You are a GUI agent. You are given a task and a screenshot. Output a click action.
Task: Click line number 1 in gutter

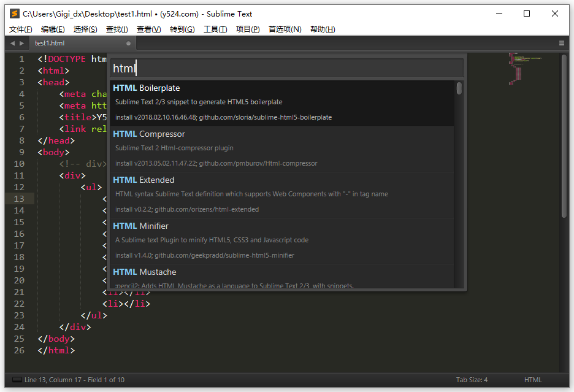tap(21, 59)
